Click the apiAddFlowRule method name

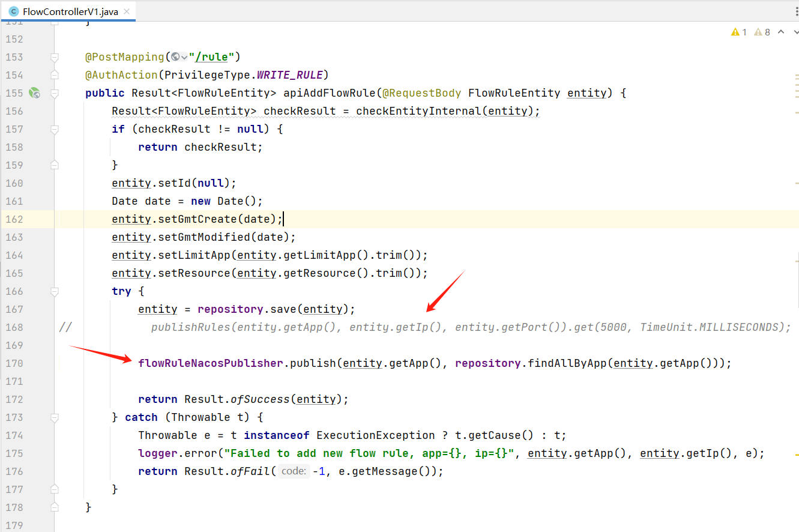tap(330, 93)
